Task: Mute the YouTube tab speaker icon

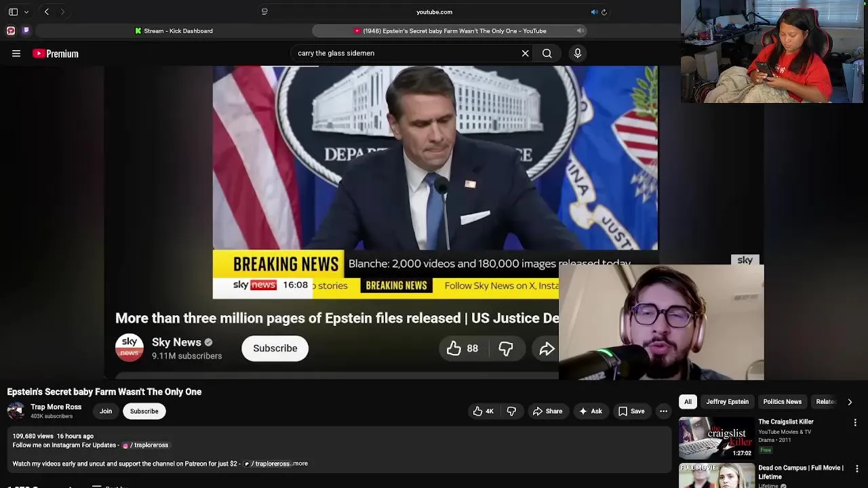Action: (x=580, y=30)
